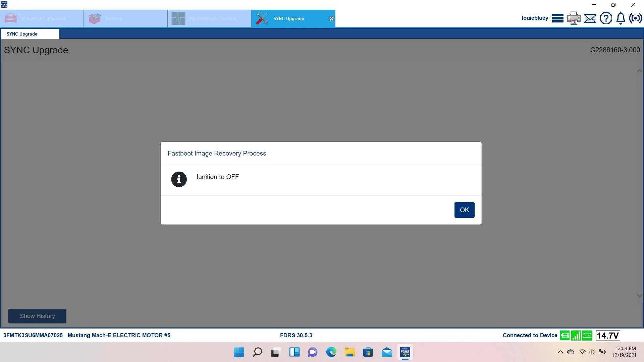This screenshot has width=644, height=362.
Task: Open the hamburger menu icon
Action: click(557, 18)
